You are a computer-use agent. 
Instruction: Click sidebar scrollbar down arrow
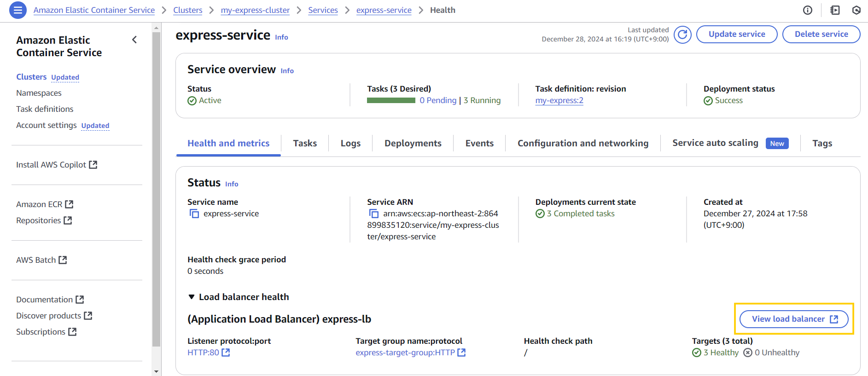[x=156, y=371]
